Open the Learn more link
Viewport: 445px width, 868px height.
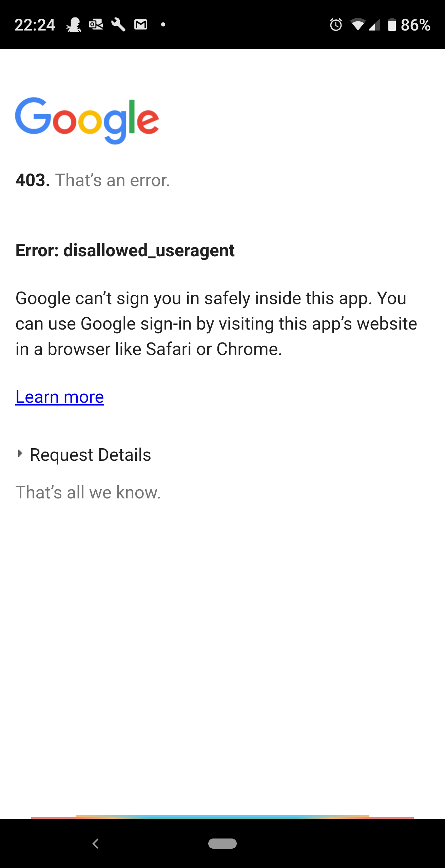click(x=60, y=397)
